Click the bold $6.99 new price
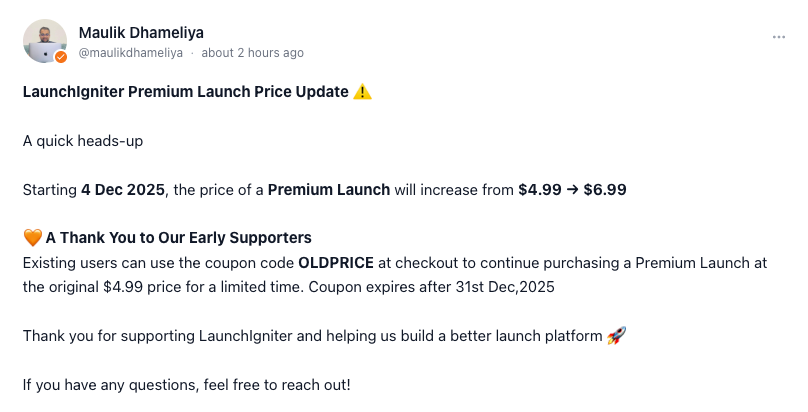Image resolution: width=808 pixels, height=412 pixels. [605, 190]
